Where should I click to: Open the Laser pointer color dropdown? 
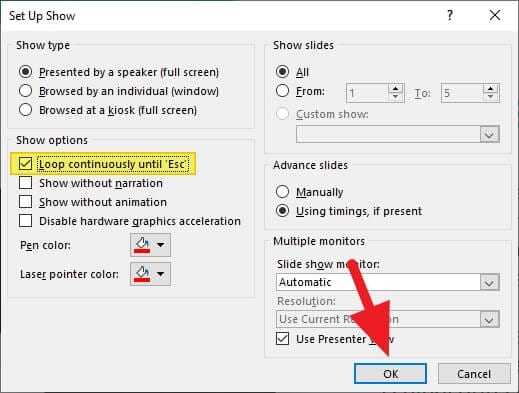point(150,274)
